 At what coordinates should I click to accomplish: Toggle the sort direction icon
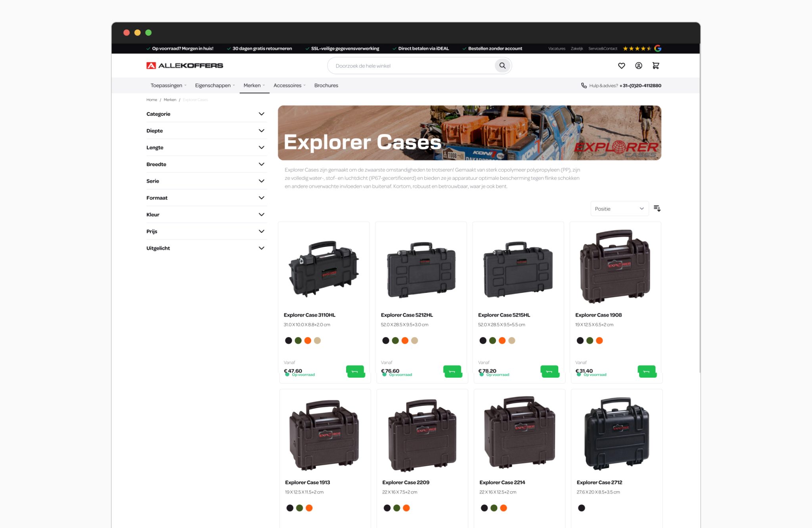pos(657,209)
